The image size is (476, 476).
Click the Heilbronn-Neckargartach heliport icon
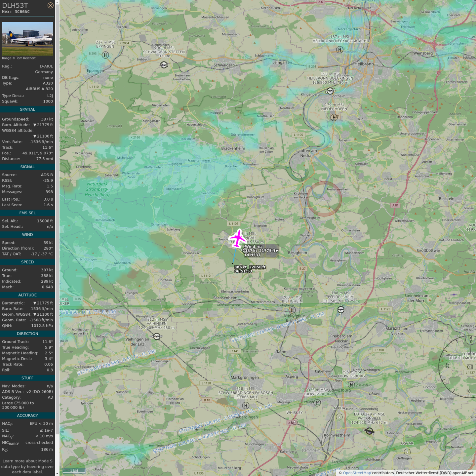pos(339,50)
